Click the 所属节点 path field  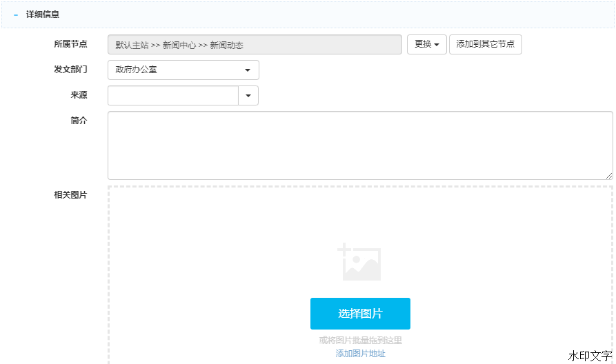click(255, 44)
